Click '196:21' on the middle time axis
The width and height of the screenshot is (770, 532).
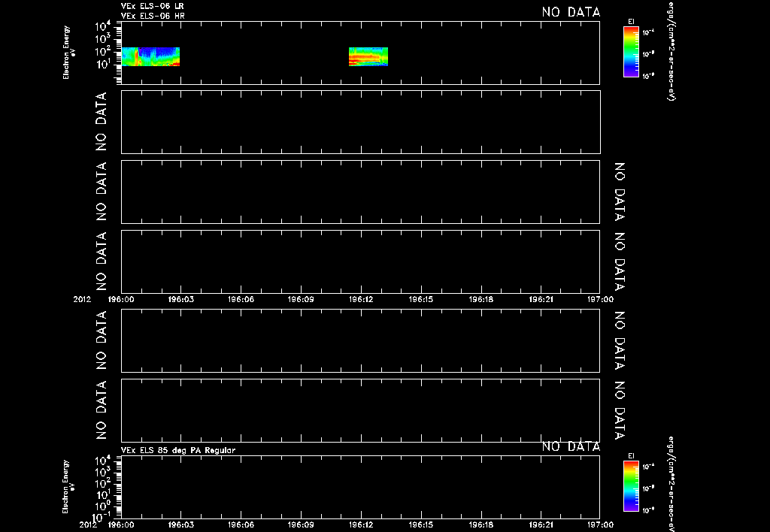[541, 299]
